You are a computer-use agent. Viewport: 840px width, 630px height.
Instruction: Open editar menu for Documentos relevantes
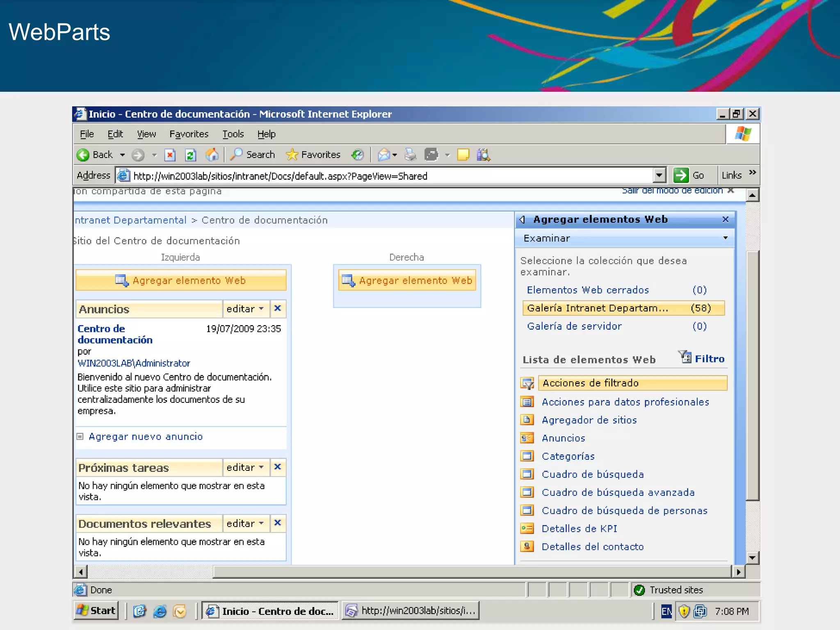(x=246, y=523)
